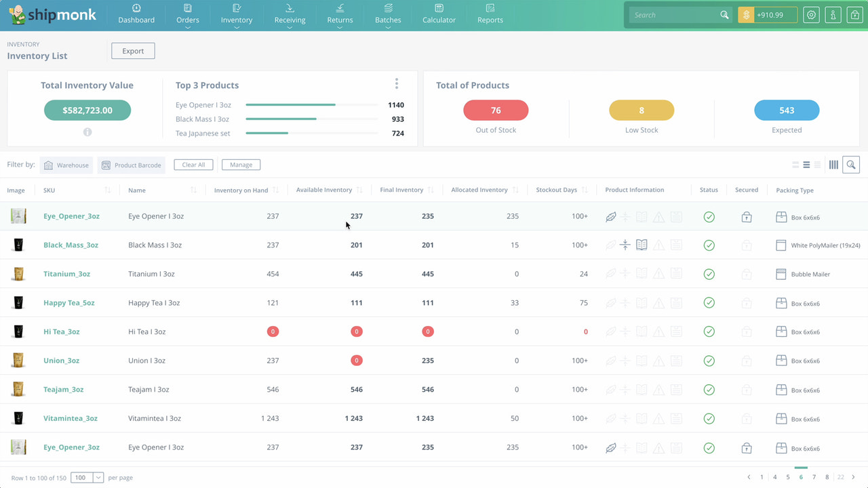Toggle the Warehouse filter
Viewport: 868px width, 488px height.
point(66,165)
